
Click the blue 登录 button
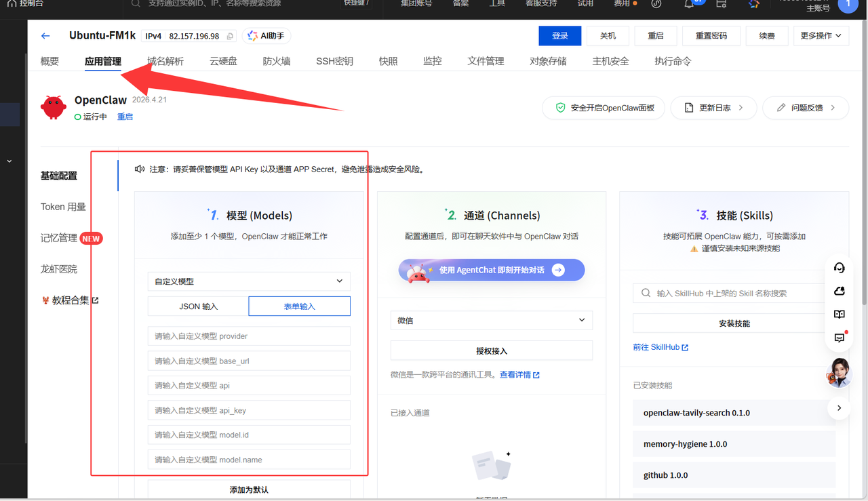(x=560, y=36)
